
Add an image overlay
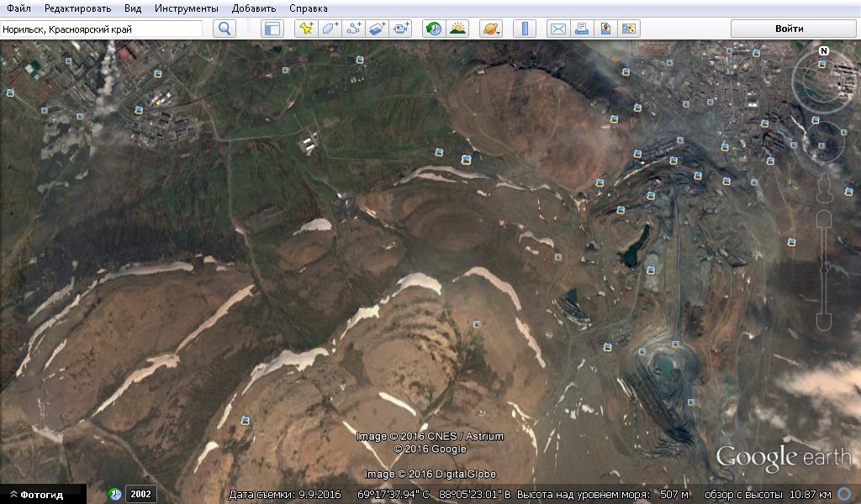coord(377,29)
